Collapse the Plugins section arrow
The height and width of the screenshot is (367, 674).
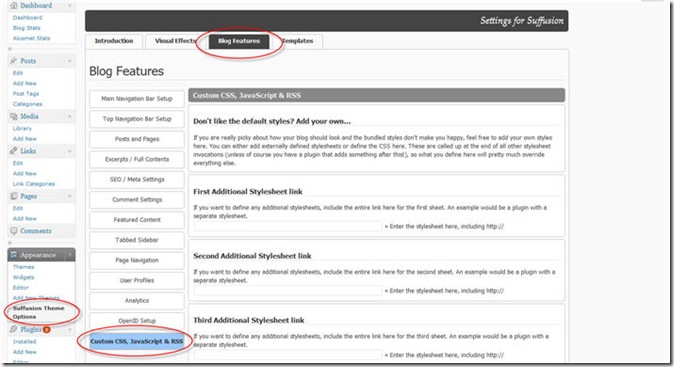70,330
